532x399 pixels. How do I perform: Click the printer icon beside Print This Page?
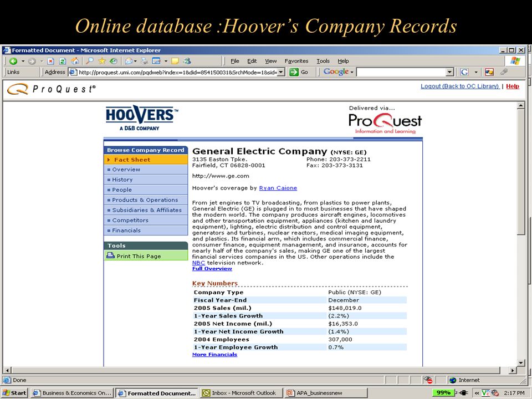111,255
